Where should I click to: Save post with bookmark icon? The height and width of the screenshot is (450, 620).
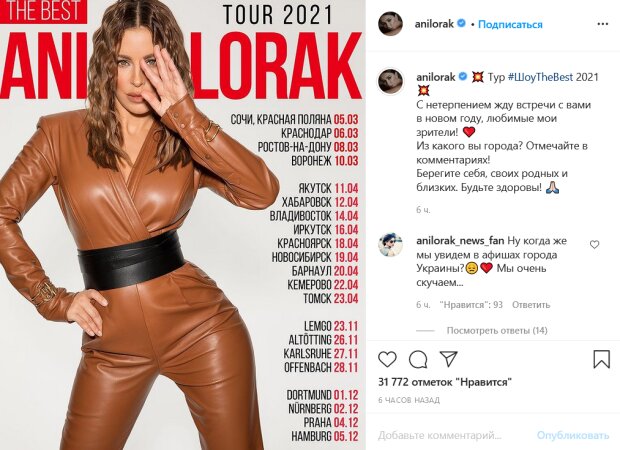pyautogui.click(x=601, y=359)
